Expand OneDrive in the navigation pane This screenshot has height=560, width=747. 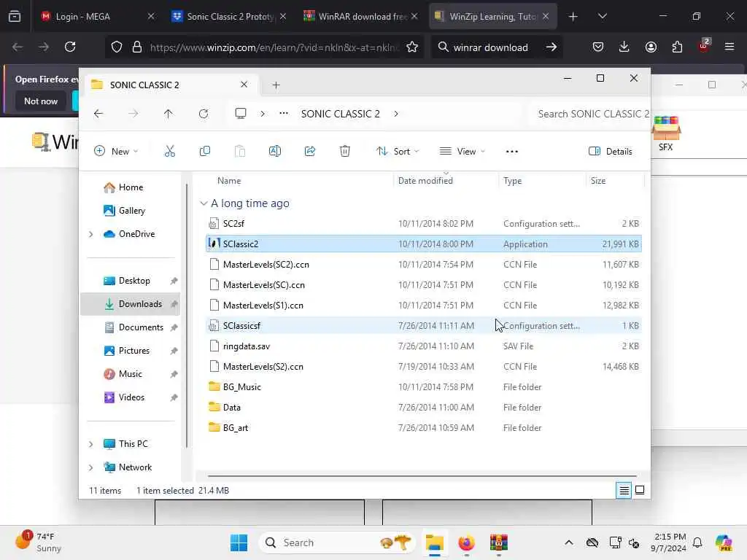91,234
